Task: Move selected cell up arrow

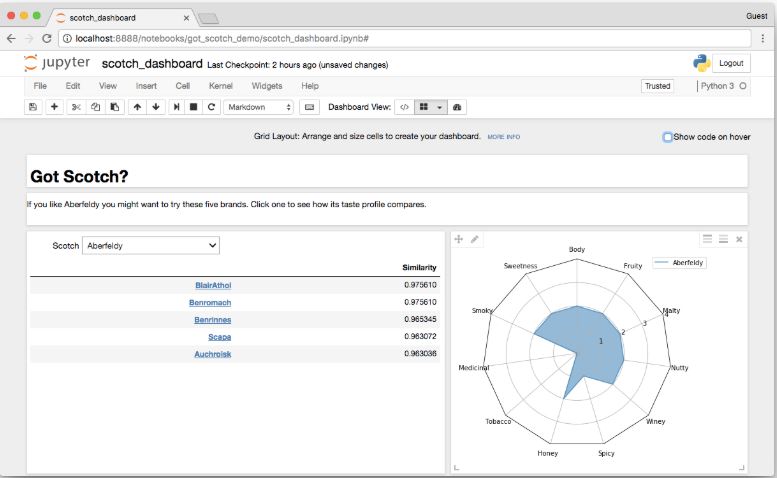Action: [x=137, y=107]
